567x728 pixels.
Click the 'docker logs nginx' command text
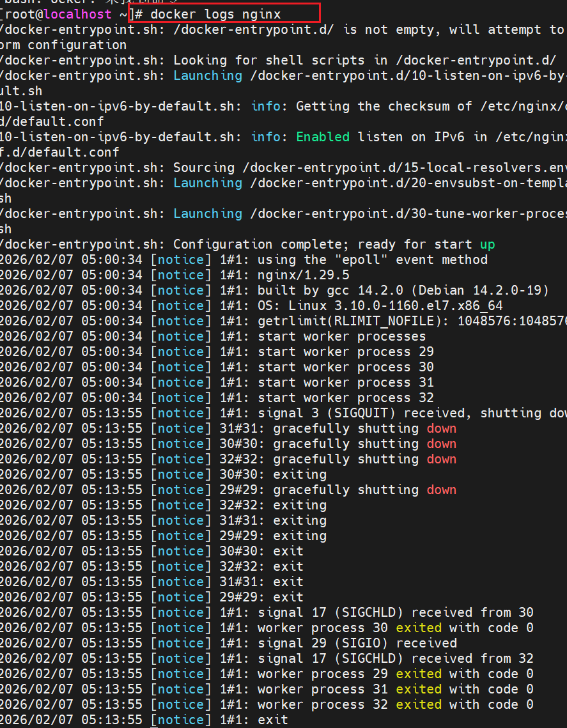(215, 15)
